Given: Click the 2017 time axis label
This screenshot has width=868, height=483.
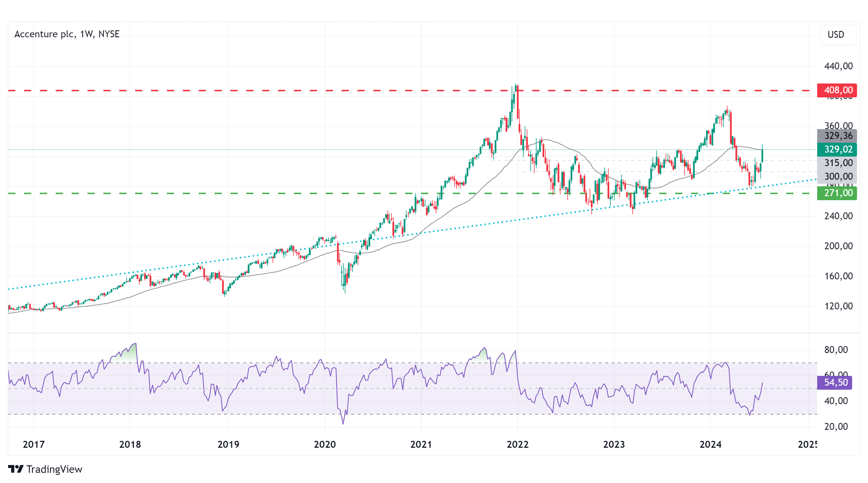Looking at the screenshot, I should (34, 445).
